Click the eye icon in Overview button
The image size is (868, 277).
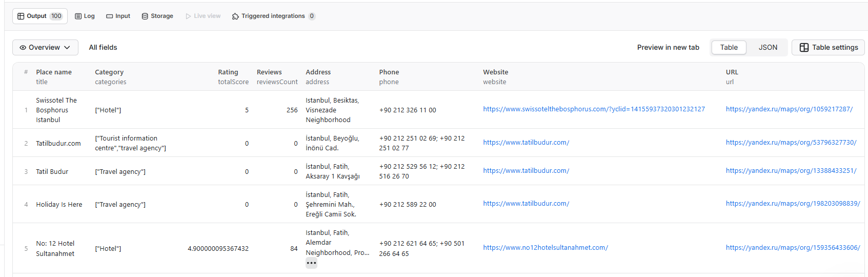23,47
